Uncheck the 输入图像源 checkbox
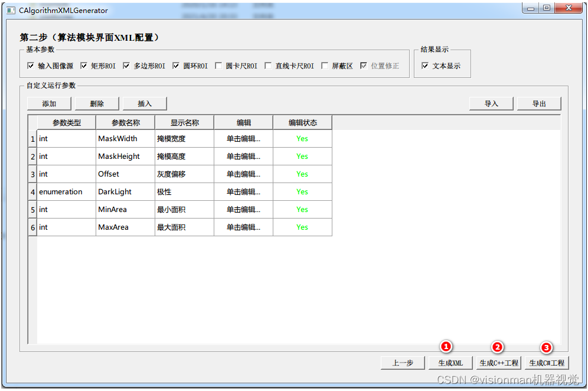 pyautogui.click(x=31, y=66)
